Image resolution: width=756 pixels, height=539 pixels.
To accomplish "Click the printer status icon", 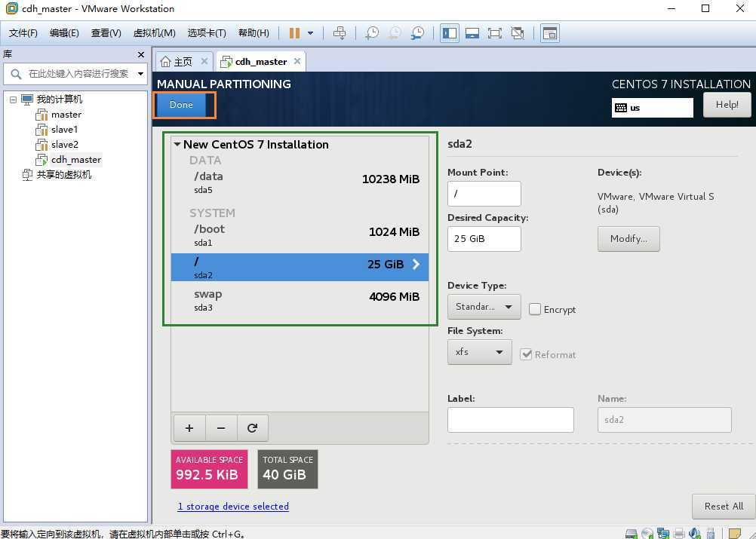I will point(679,533).
